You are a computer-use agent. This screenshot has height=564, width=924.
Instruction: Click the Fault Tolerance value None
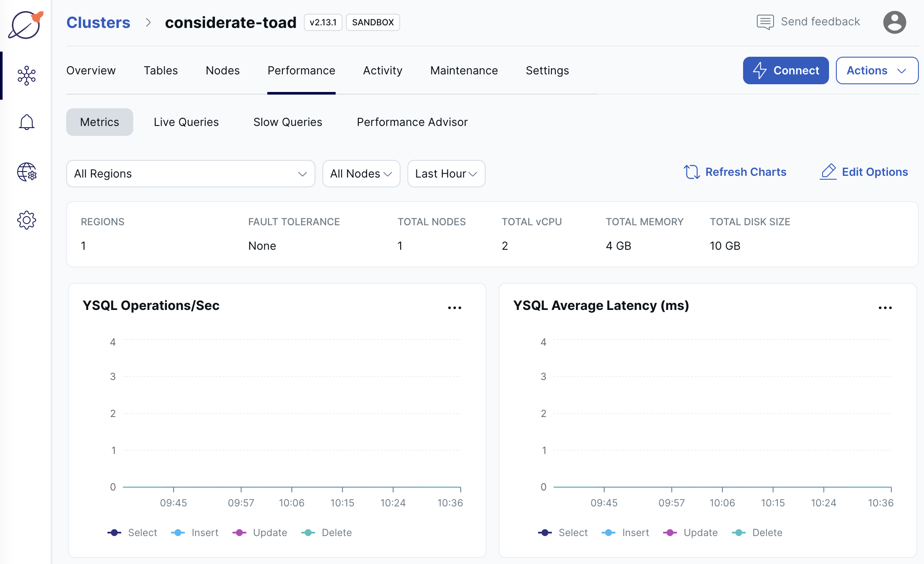pos(262,246)
